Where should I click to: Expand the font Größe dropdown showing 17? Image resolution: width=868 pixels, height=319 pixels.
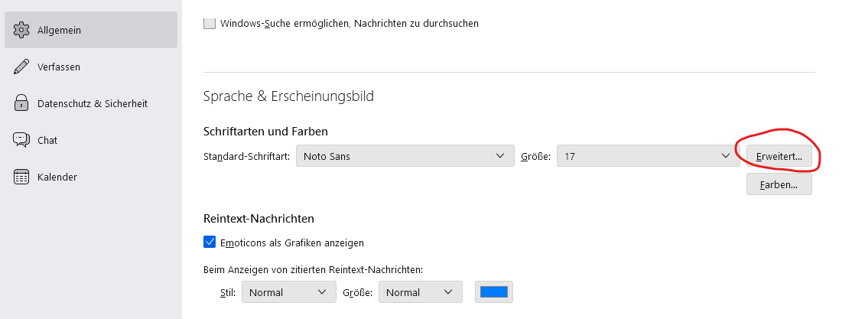pos(647,157)
